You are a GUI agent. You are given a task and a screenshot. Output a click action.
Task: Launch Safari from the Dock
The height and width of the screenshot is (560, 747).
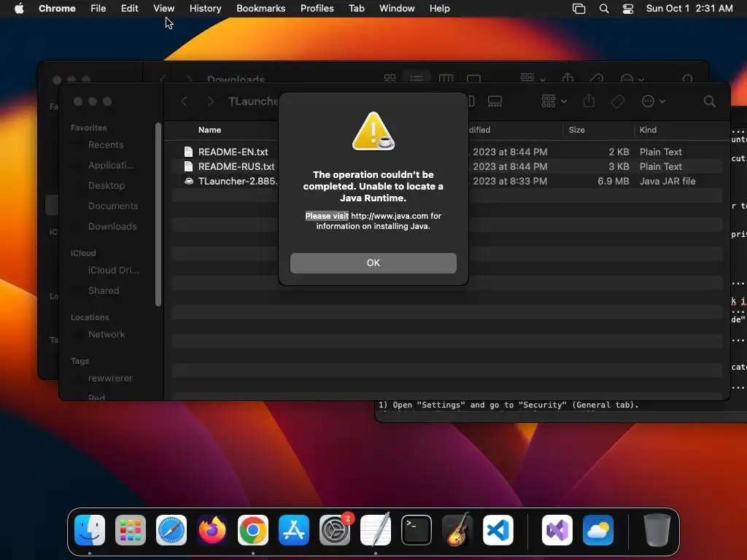point(171,530)
